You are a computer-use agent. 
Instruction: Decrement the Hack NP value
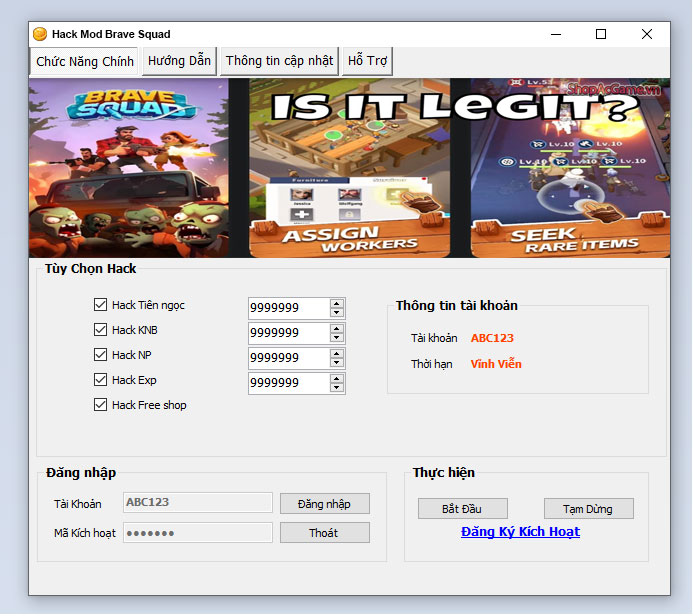pyautogui.click(x=337, y=363)
